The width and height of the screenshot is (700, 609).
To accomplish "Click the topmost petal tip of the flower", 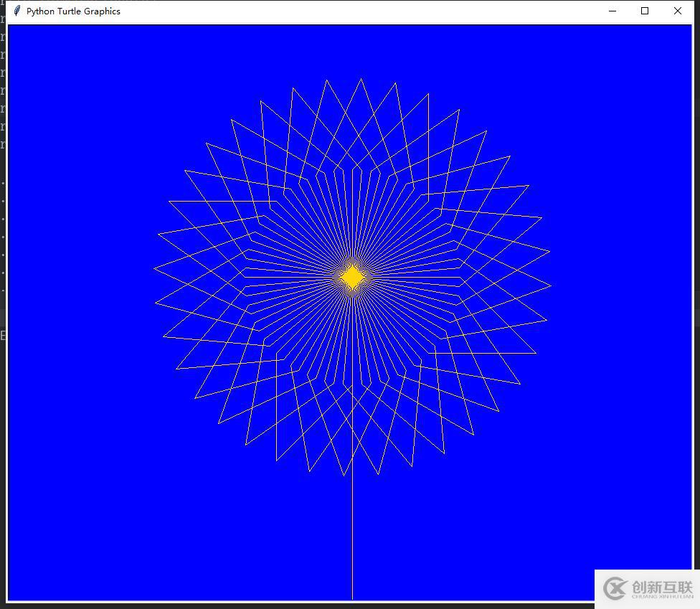I will pos(361,80).
